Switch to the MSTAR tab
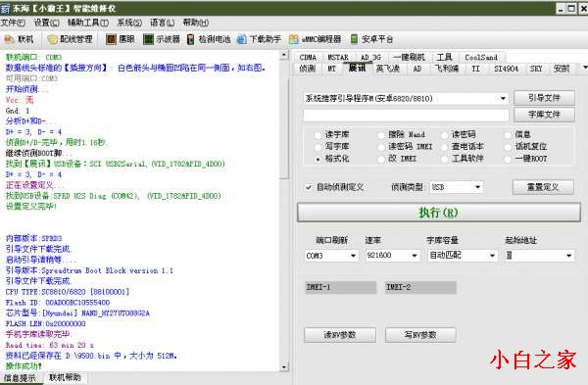 [338, 58]
